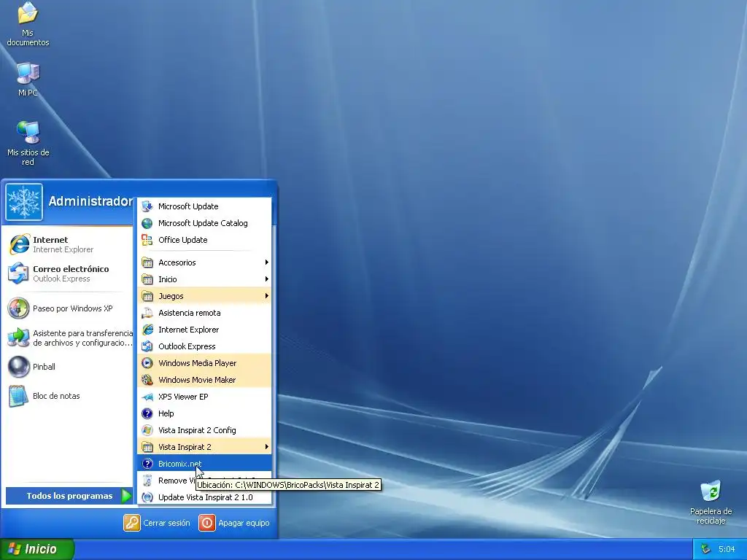Click the Outlook Express icon in programs list
Viewport: 747px width, 560px height.
[x=147, y=346]
